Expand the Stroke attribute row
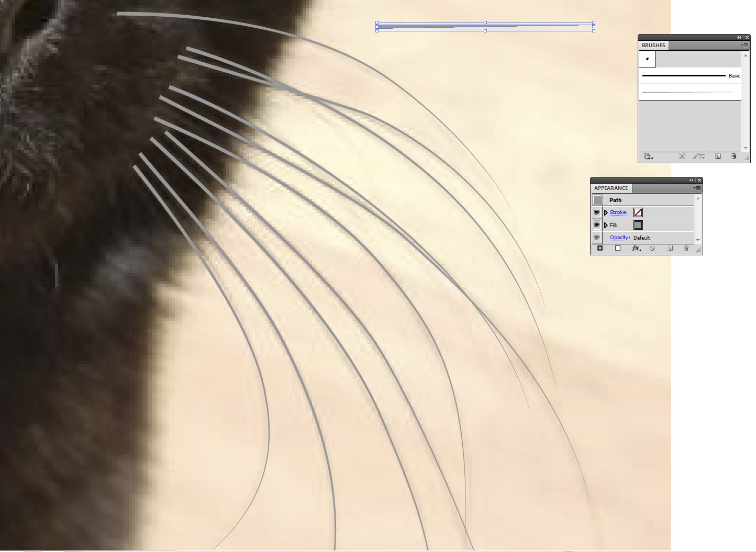 pyautogui.click(x=606, y=212)
